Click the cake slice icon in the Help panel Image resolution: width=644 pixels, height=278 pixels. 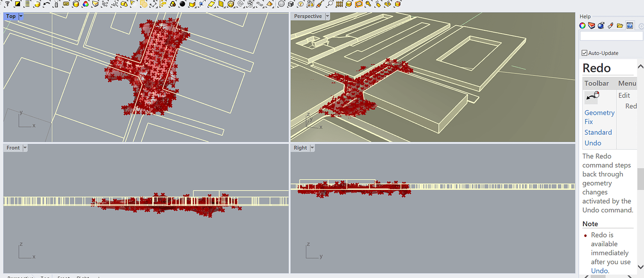[591, 25]
